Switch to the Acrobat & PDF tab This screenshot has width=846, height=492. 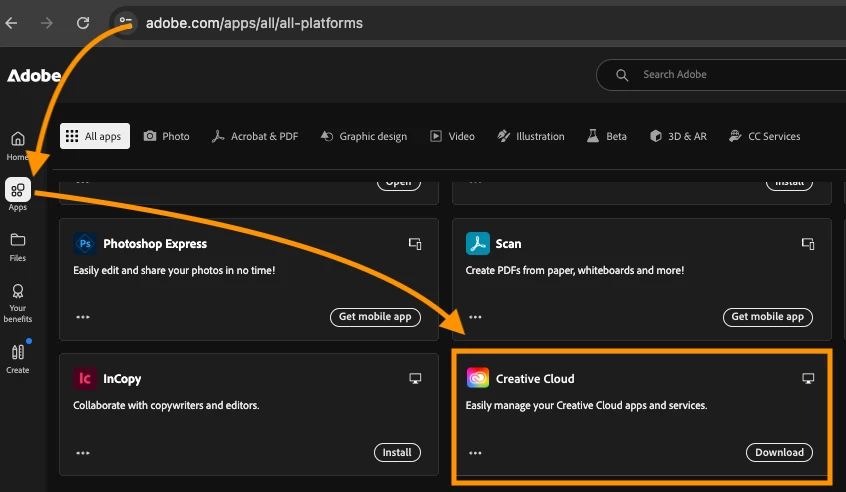255,136
